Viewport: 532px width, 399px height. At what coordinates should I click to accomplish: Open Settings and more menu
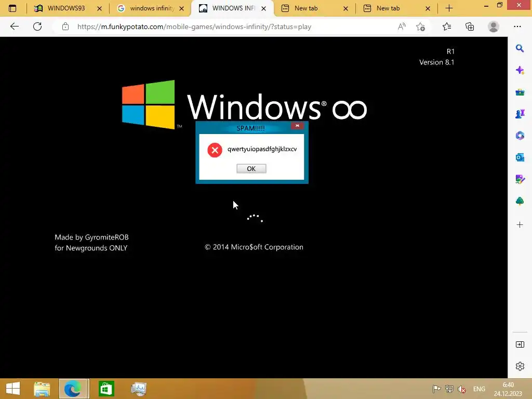click(x=517, y=26)
